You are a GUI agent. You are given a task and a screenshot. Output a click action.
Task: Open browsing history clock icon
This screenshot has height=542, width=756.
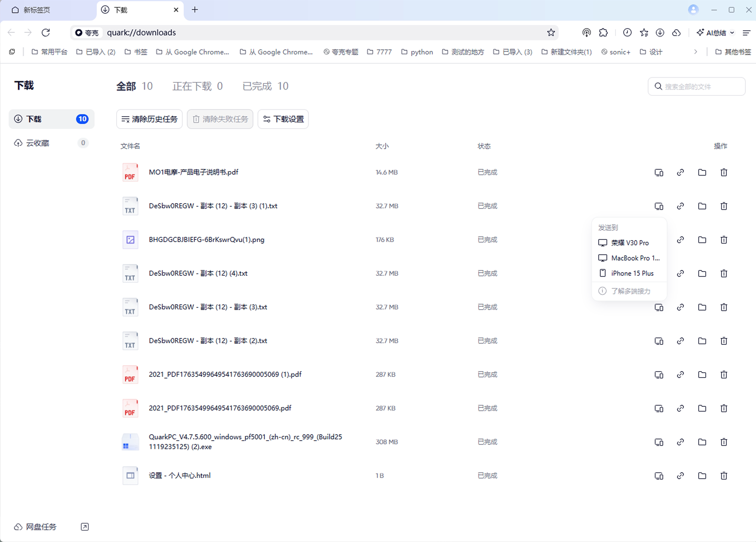627,32
